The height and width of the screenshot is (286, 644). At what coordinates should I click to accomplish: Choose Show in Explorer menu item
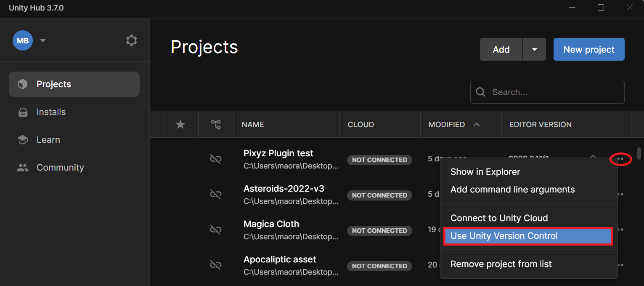click(x=485, y=172)
